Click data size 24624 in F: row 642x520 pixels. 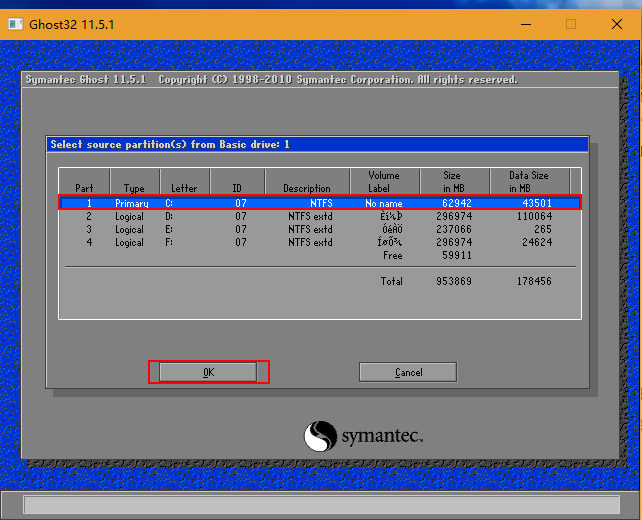tap(537, 242)
